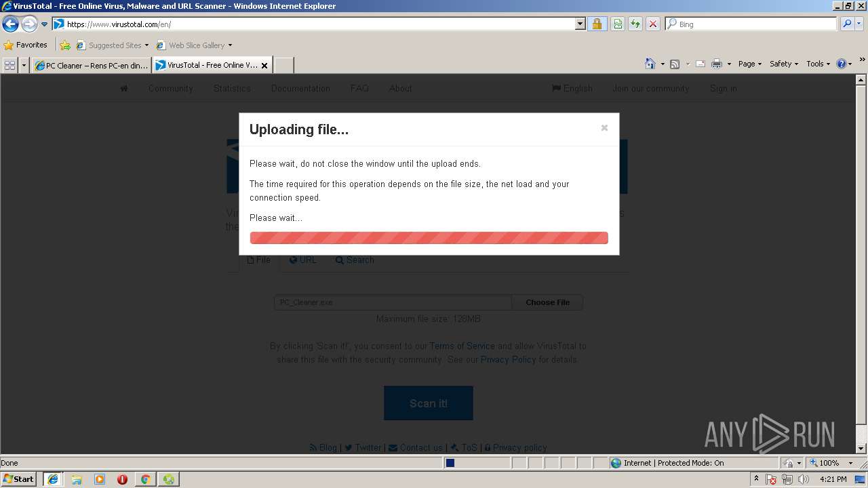Show Quick Tabs grid view
The image size is (868, 488).
(10, 65)
